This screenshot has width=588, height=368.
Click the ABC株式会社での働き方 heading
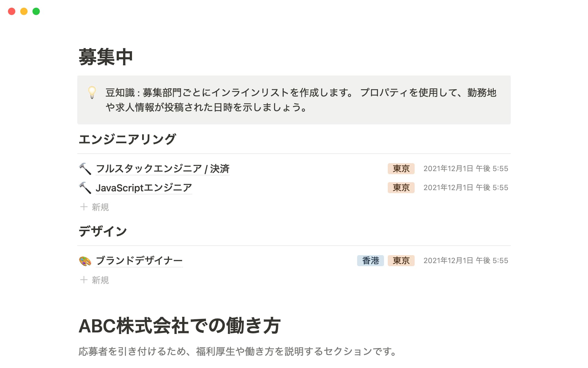coord(179,326)
